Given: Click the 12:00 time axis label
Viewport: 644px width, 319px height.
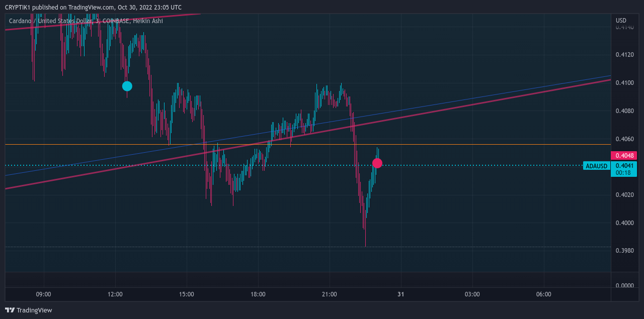Looking at the screenshot, I should [115, 294].
